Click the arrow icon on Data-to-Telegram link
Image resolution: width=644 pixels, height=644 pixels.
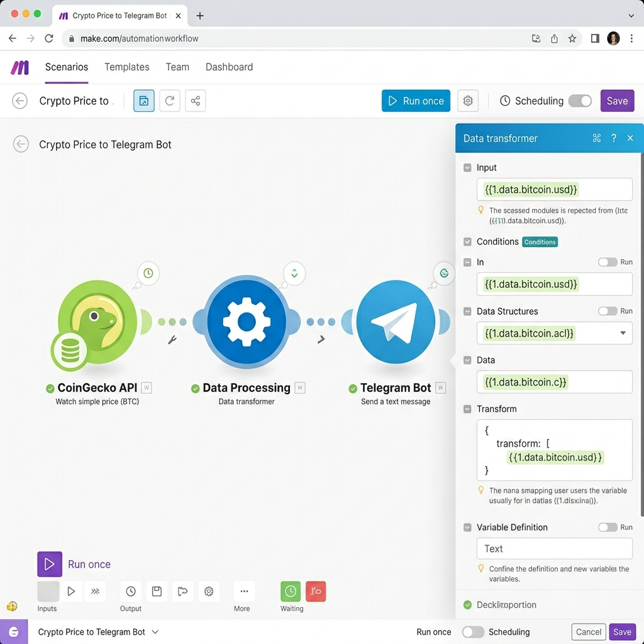(321, 339)
